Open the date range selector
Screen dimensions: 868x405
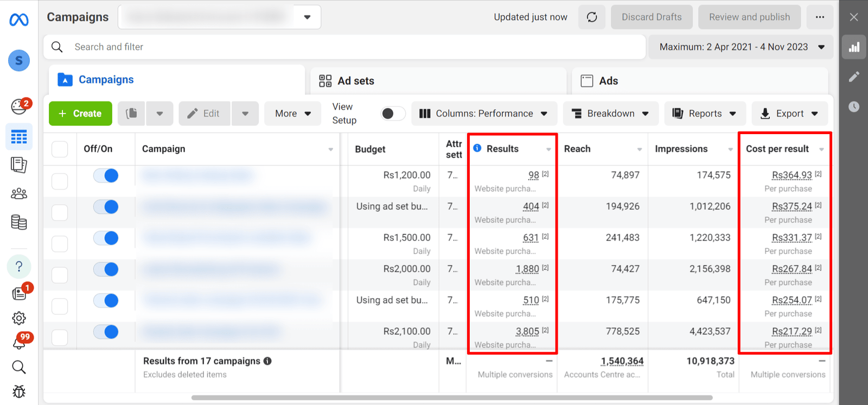[741, 47]
